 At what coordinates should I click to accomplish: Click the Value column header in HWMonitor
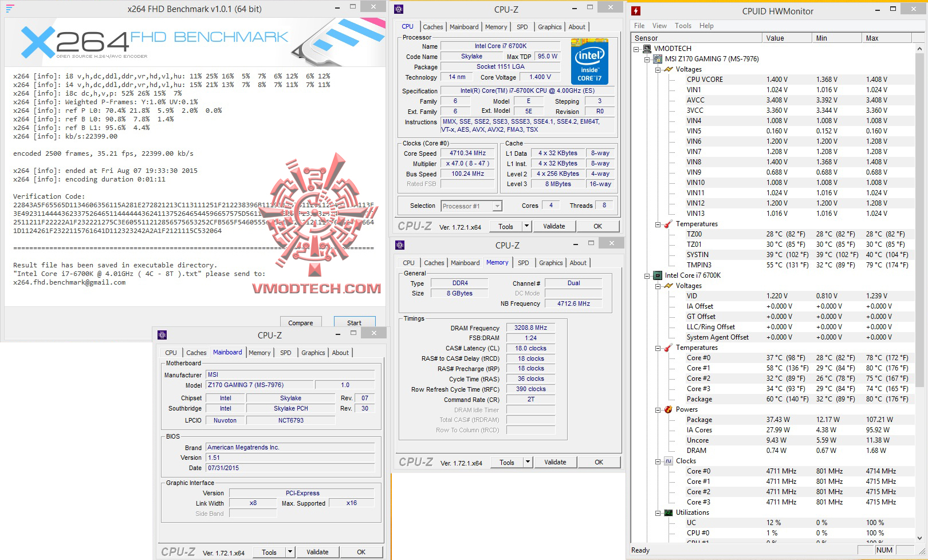(x=787, y=38)
